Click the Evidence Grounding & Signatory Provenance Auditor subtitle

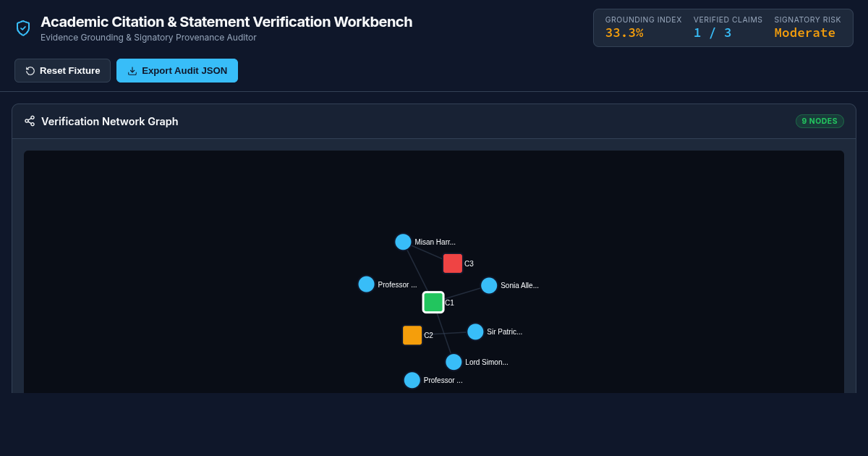point(148,38)
